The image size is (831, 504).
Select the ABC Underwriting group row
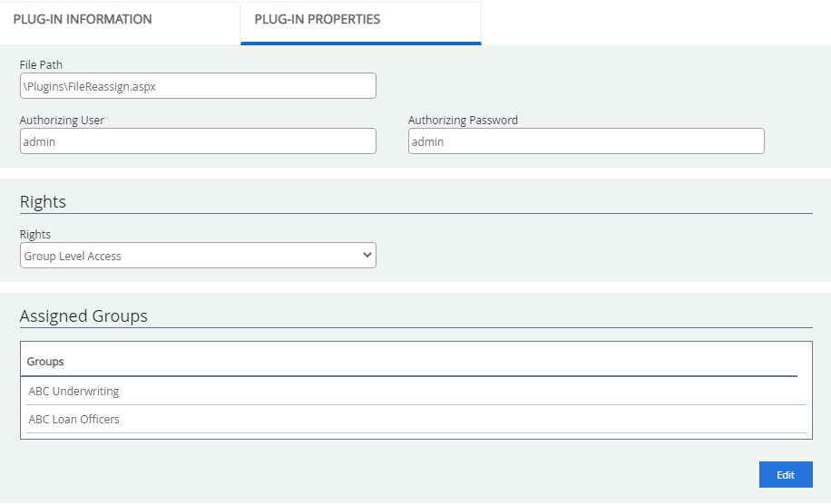click(73, 392)
